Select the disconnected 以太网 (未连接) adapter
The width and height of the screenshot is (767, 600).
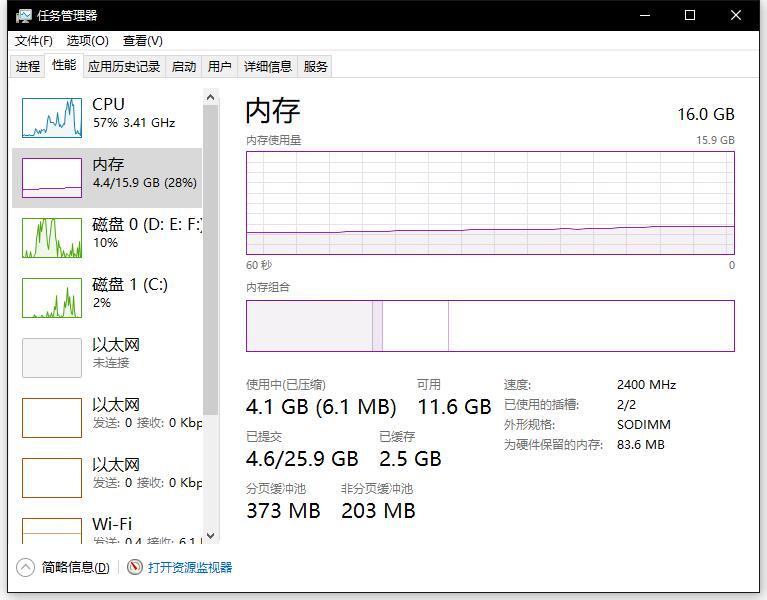coord(52,358)
